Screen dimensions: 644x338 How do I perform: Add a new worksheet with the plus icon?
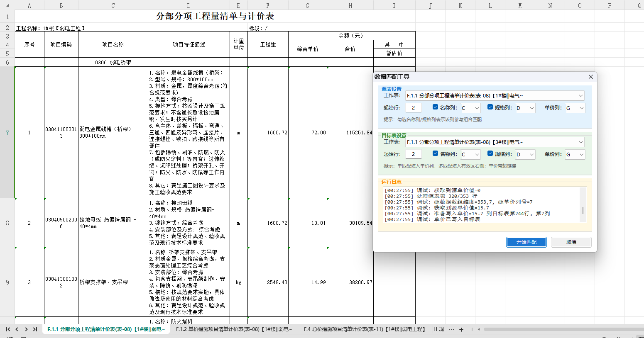coord(461,330)
